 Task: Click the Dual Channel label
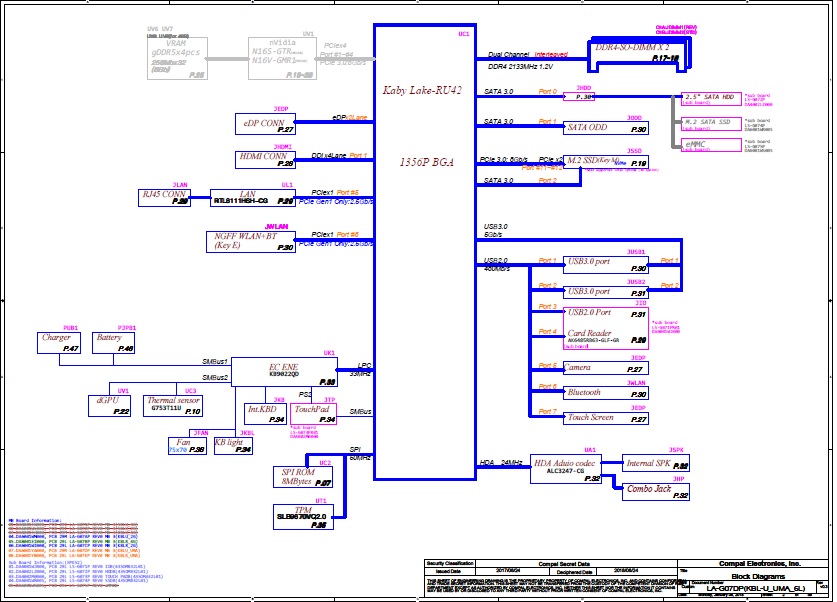pyautogui.click(x=508, y=54)
